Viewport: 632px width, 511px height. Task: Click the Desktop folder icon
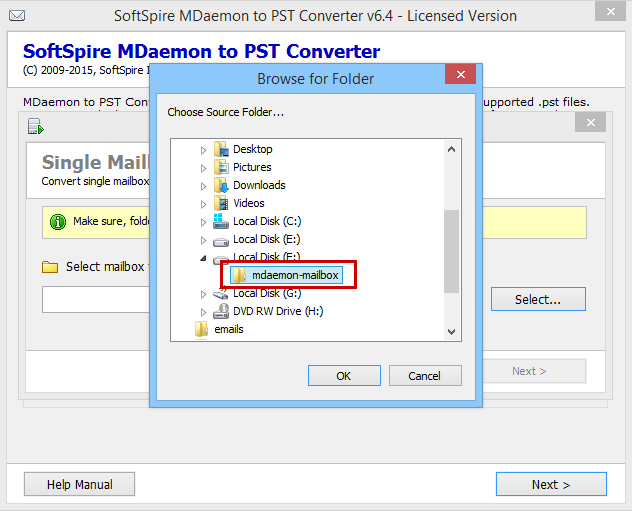tap(222, 149)
